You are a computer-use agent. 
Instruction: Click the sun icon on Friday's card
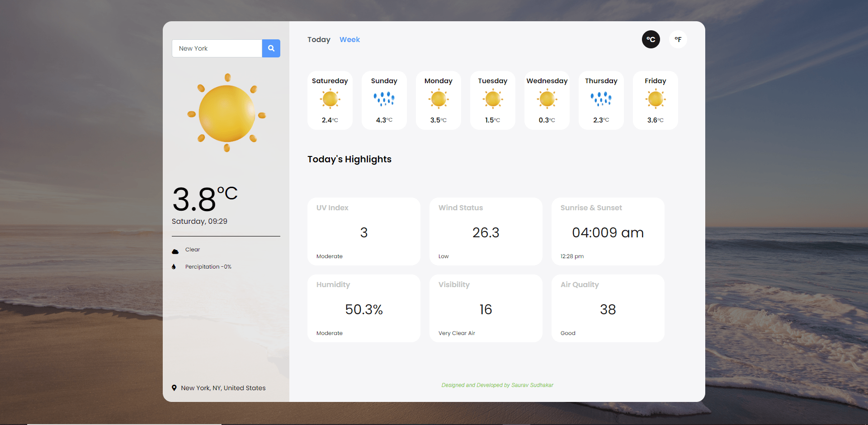655,99
